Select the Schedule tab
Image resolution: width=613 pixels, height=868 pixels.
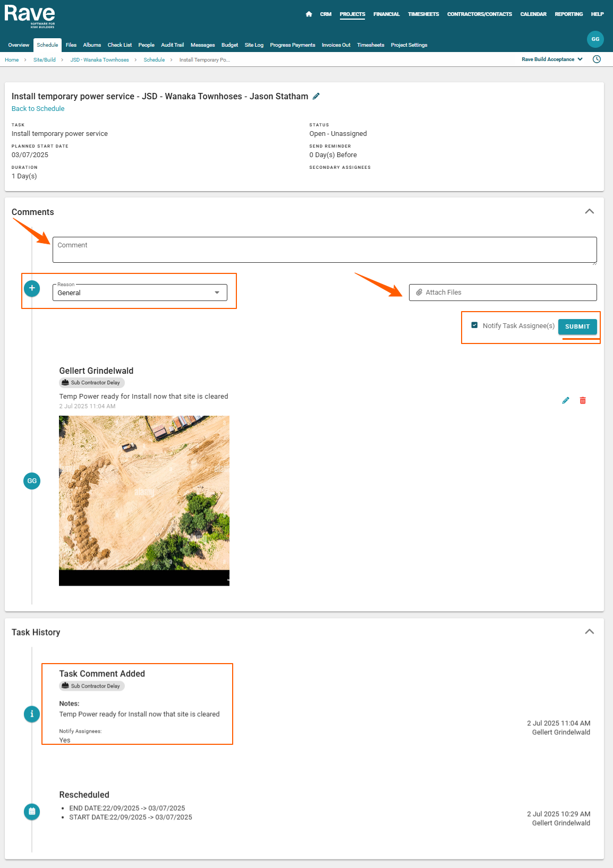coord(47,45)
